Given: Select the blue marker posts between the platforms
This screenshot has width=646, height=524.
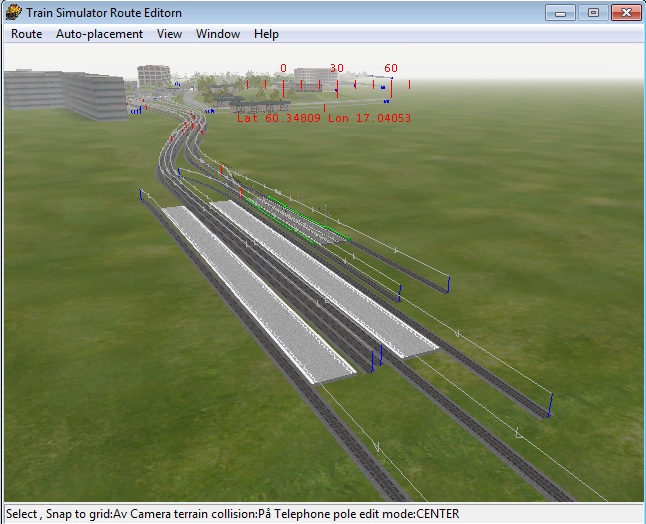Looking at the screenshot, I should point(377,358).
